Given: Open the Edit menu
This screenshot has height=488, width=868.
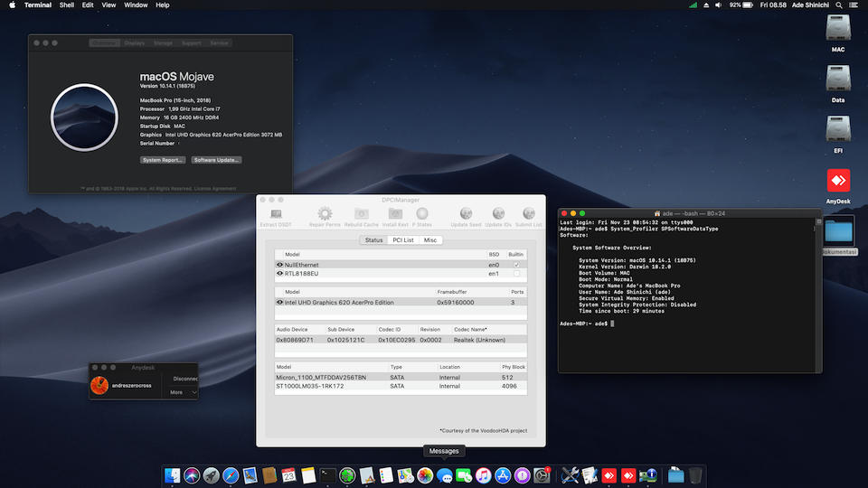Looking at the screenshot, I should [88, 5].
